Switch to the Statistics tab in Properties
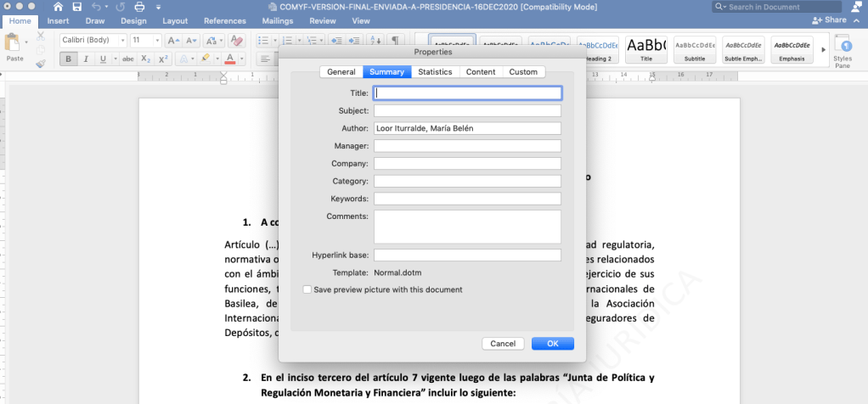The height and width of the screenshot is (404, 868). [x=435, y=72]
